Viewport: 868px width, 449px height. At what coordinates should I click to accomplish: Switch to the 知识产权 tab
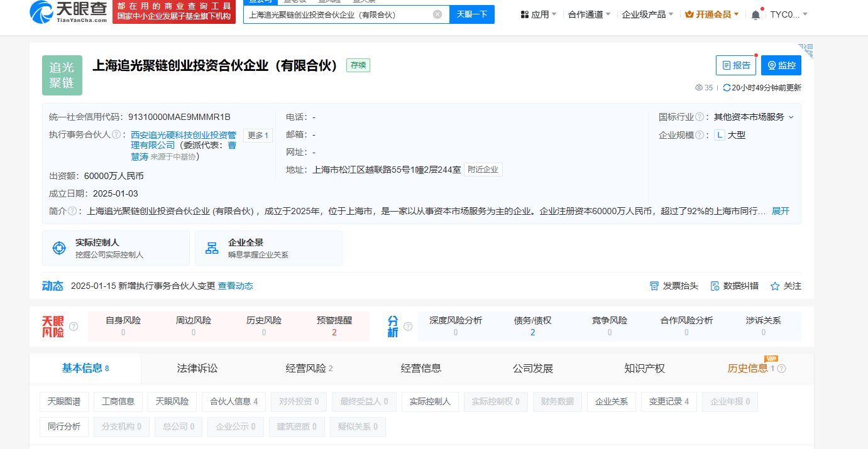click(x=645, y=369)
